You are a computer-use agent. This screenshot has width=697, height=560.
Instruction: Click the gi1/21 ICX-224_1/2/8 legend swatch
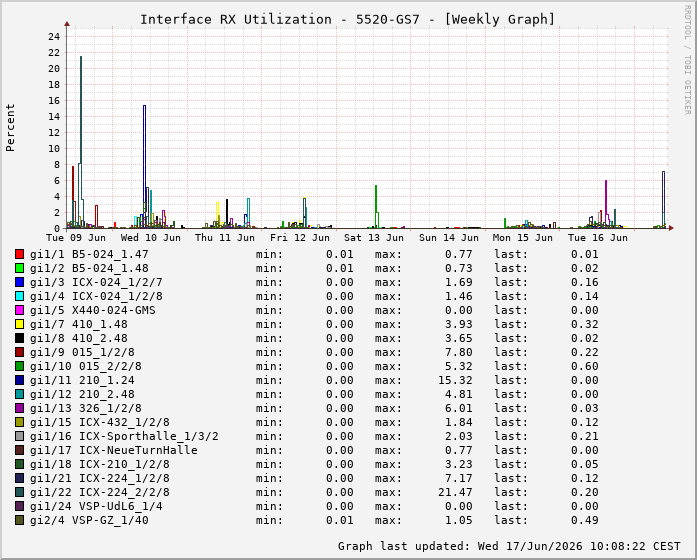point(19,478)
